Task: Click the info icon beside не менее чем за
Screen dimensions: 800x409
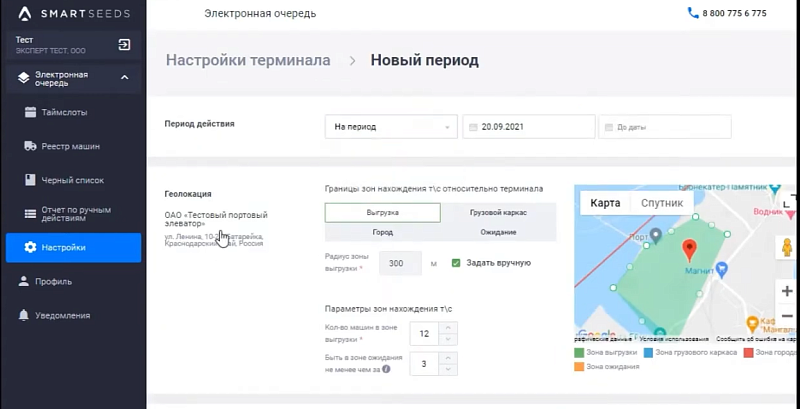Action: (x=386, y=369)
